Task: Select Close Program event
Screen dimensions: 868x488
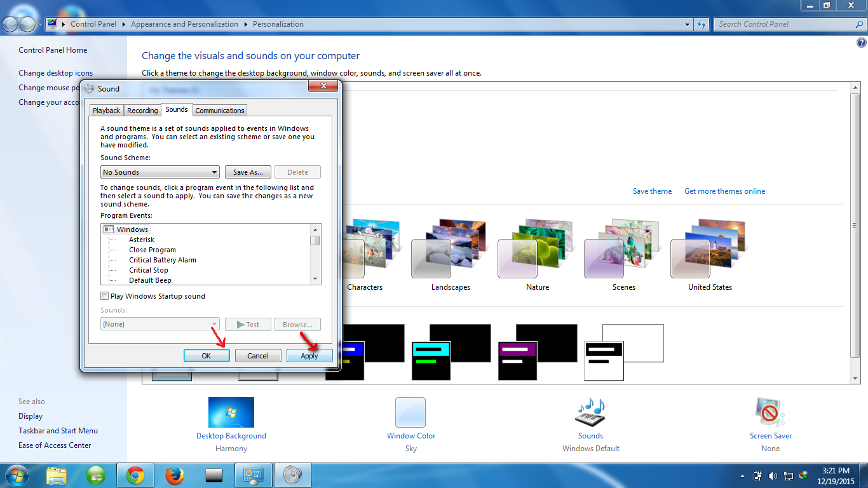Action: [x=153, y=250]
